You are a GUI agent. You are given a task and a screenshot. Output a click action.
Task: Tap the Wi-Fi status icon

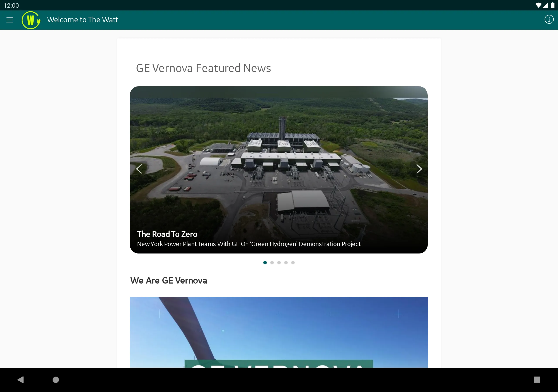[538, 5]
